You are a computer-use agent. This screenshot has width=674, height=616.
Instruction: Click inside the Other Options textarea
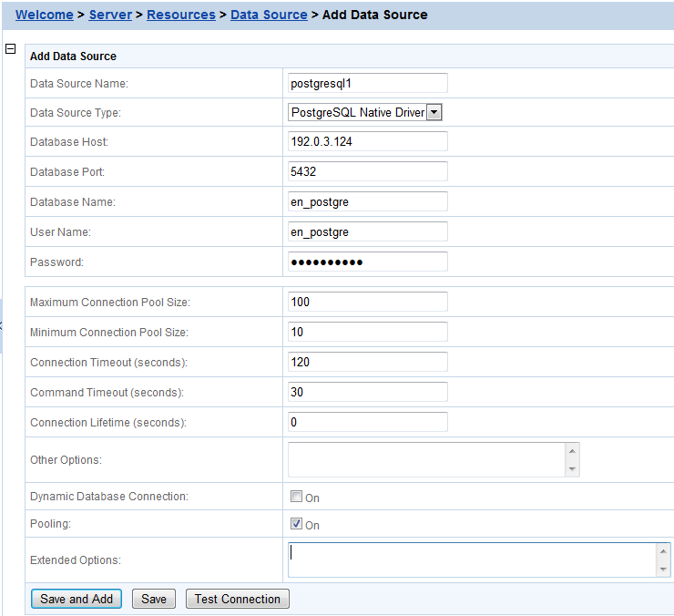426,459
